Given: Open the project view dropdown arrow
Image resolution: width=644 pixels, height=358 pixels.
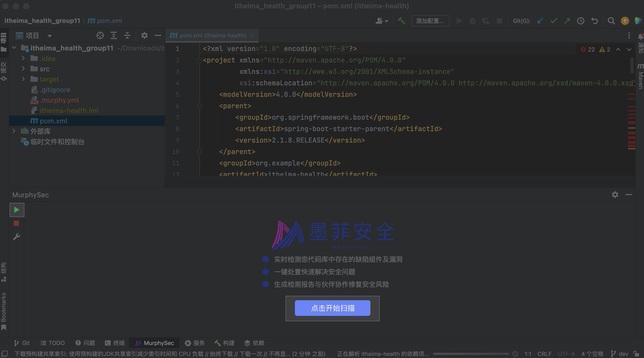Looking at the screenshot, I should pyautogui.click(x=49, y=36).
